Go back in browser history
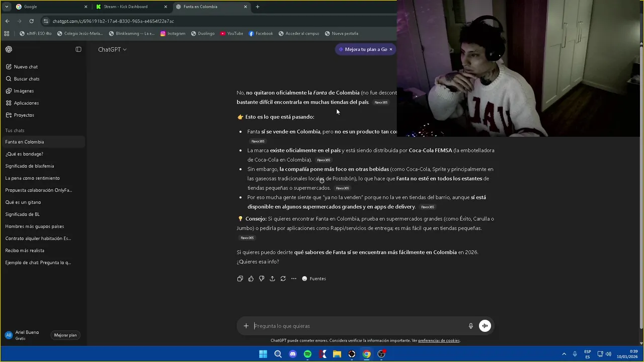644x362 pixels. point(7,21)
